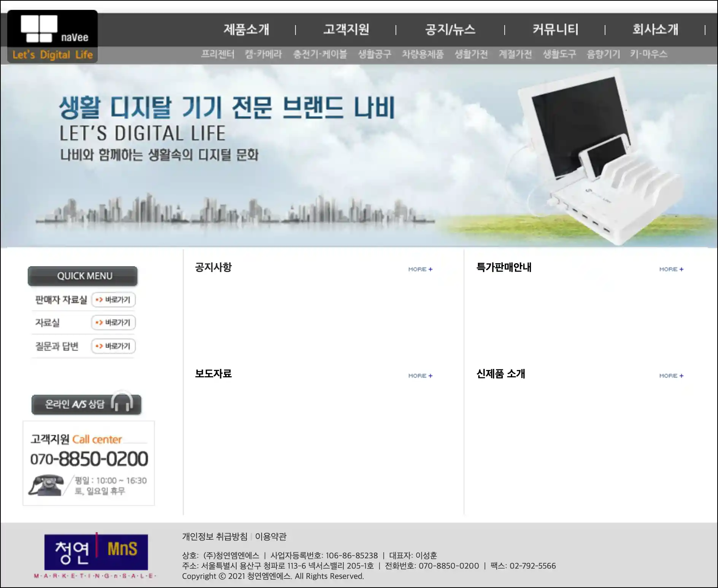The height and width of the screenshot is (588, 718).
Task: Click the Let's Digital Life slogan
Action: (52, 55)
